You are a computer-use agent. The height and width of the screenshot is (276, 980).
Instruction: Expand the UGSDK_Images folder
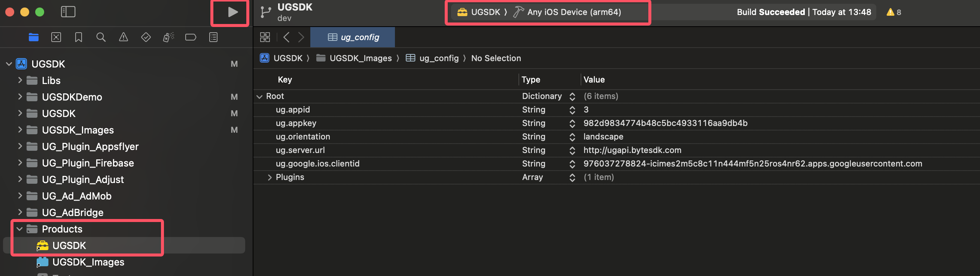click(x=20, y=130)
